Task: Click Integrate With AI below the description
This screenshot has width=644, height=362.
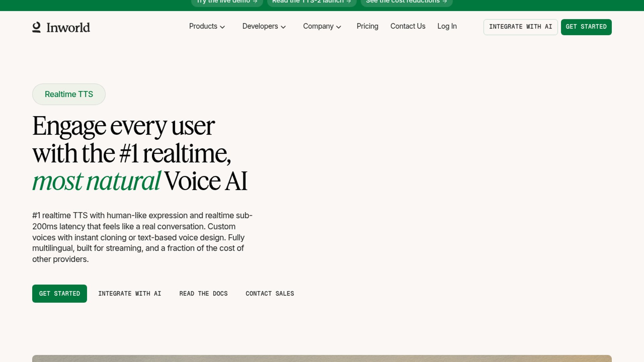Action: pyautogui.click(x=130, y=294)
